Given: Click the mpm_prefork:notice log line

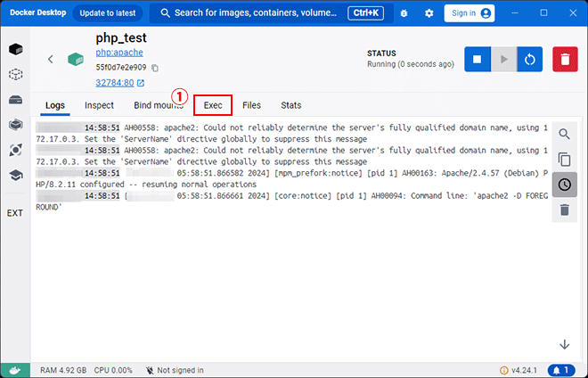Looking at the screenshot, I should coord(291,178).
